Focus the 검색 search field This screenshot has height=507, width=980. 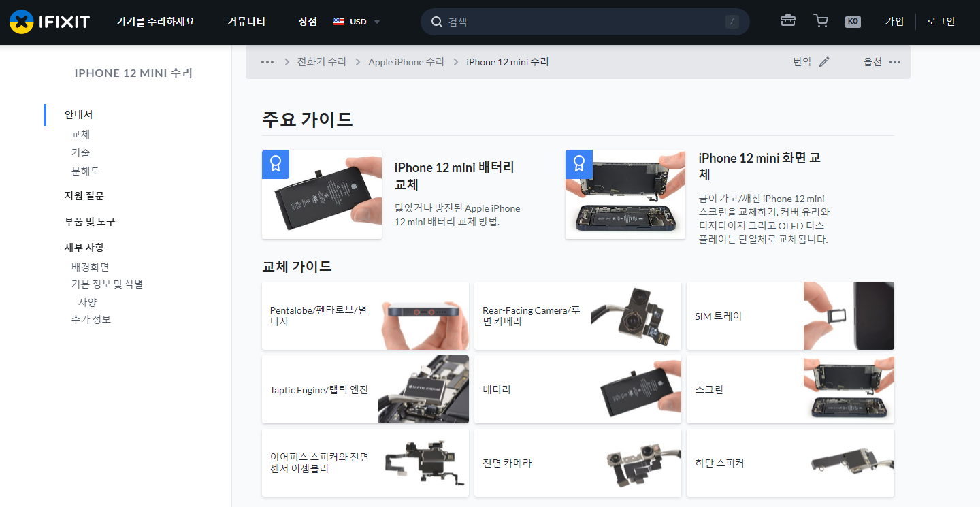click(585, 22)
